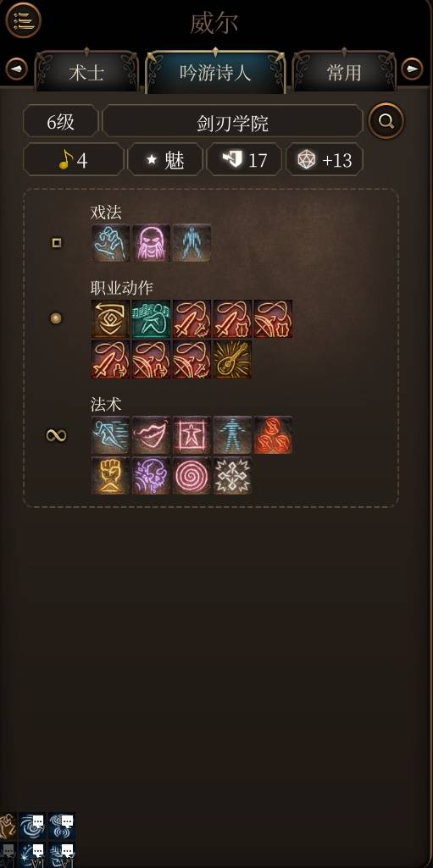Select the pink spiral spell icon
Viewport: 433px width, 868px height.
point(192,476)
